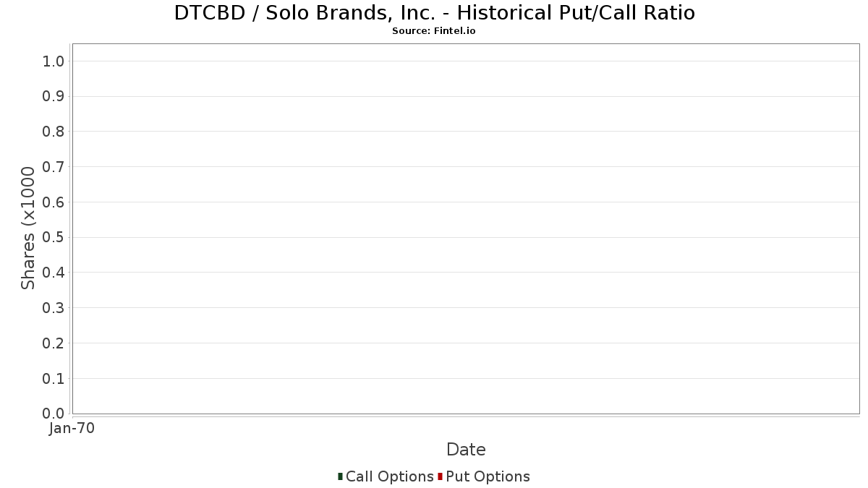Click the Historical Put/Call Ratio chart title

pos(434,13)
